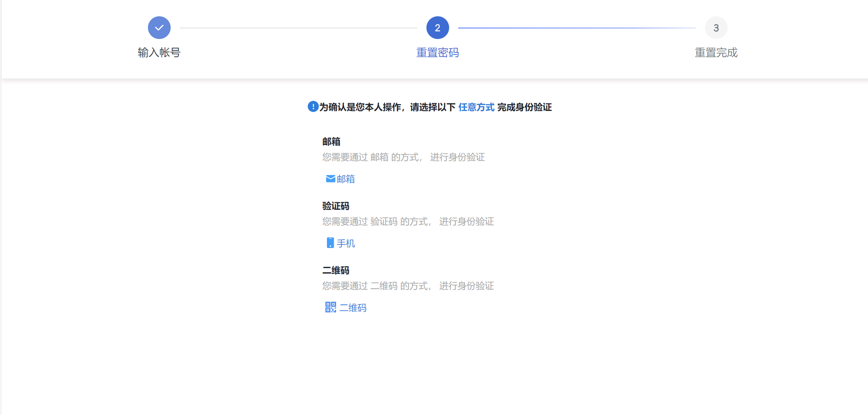Click the bold 二维码 section heading
The width and height of the screenshot is (868, 415).
pyautogui.click(x=336, y=270)
